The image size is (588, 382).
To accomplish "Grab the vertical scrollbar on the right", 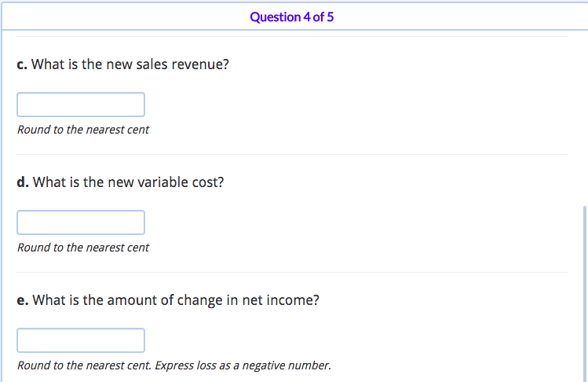I will 584,291.
